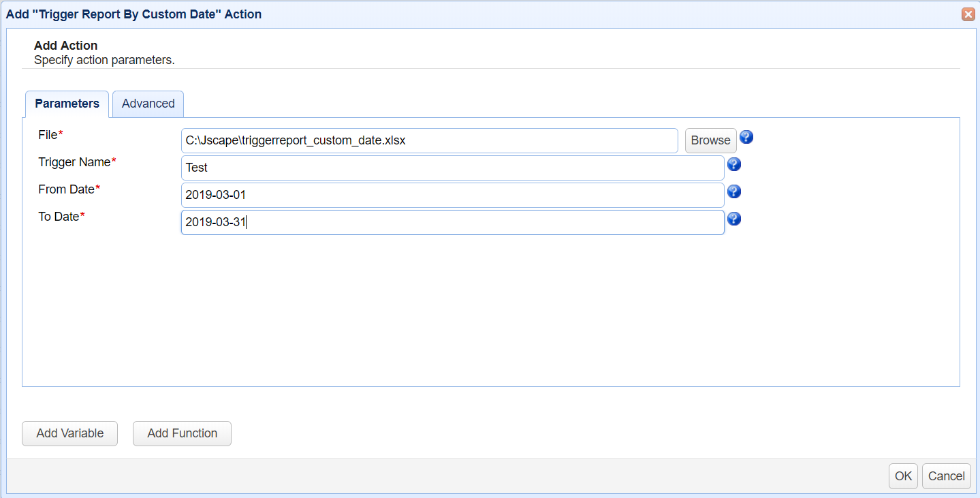Click the "Add Action" heading text
Viewport: 980px width, 498px height.
65,46
